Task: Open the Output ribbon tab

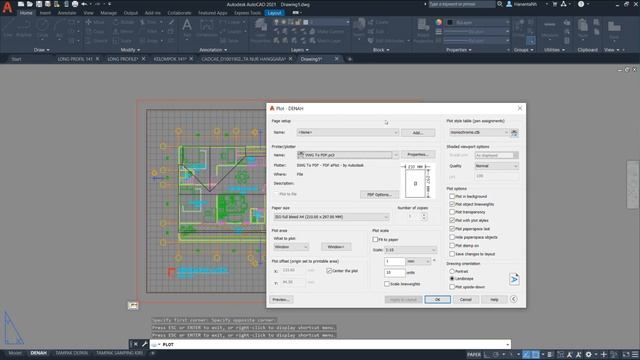Action: coord(131,13)
